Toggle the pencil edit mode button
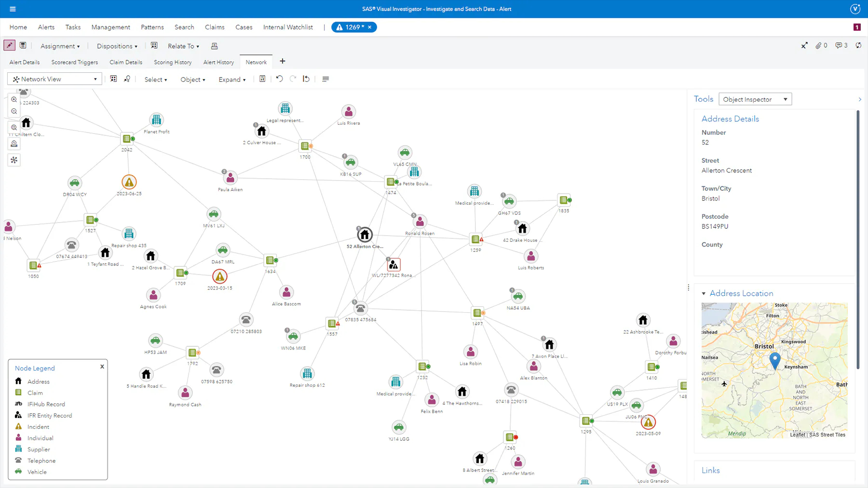868x488 pixels. [9, 46]
